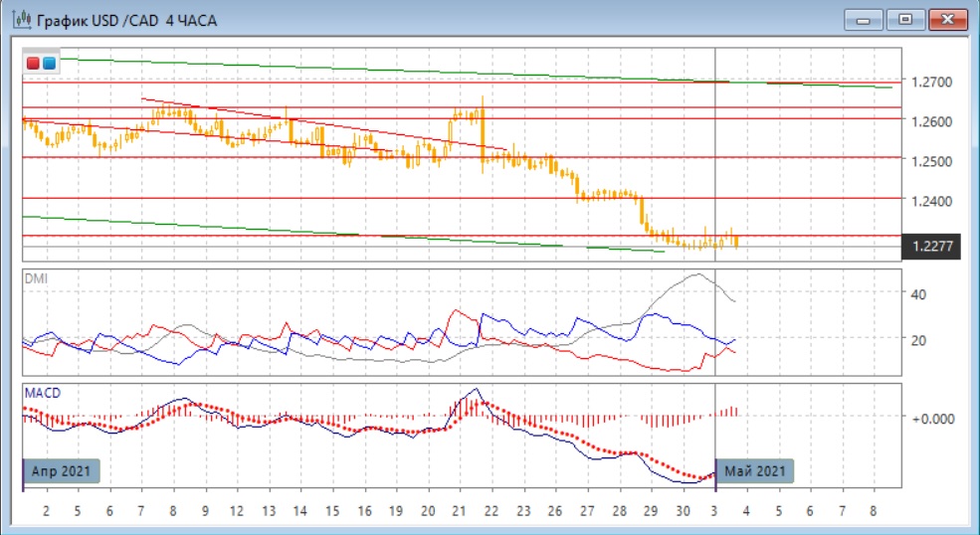Close the USD/CAD chart window
The height and width of the screenshot is (535, 980).
click(947, 19)
